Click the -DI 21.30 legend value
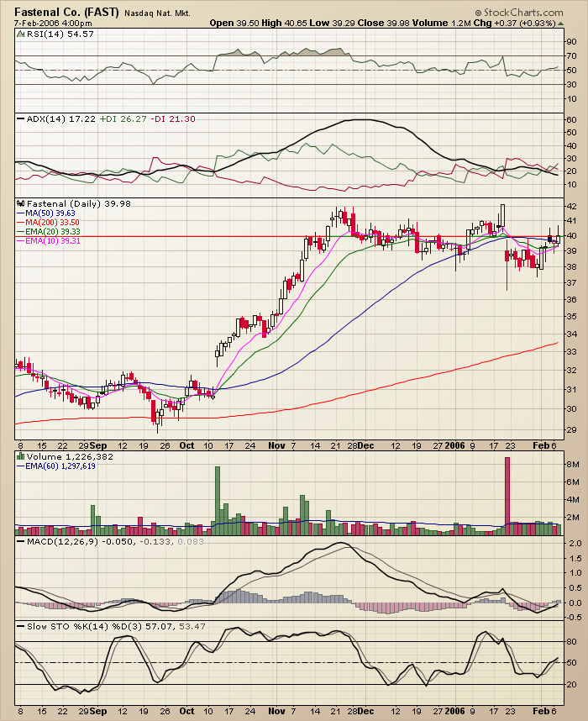 point(174,119)
